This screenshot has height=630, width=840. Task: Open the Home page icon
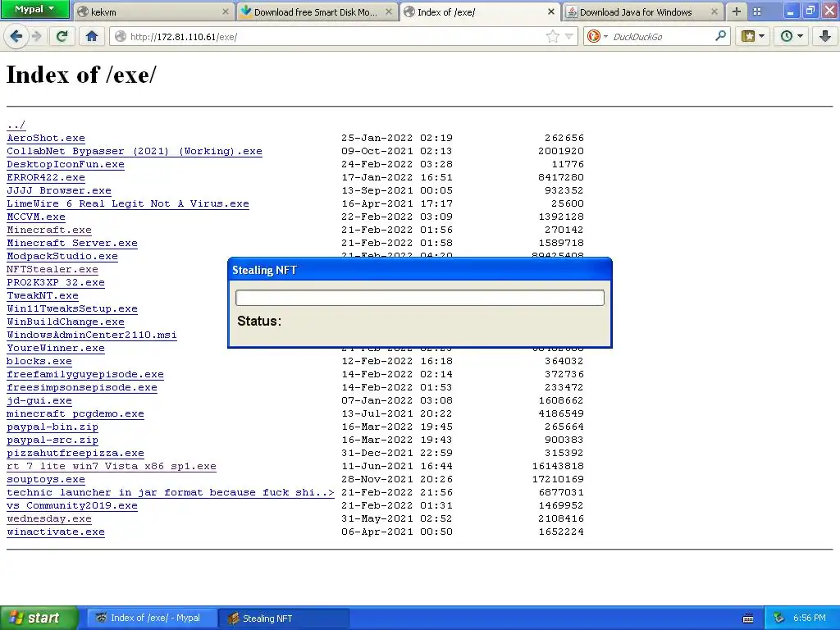(x=92, y=36)
